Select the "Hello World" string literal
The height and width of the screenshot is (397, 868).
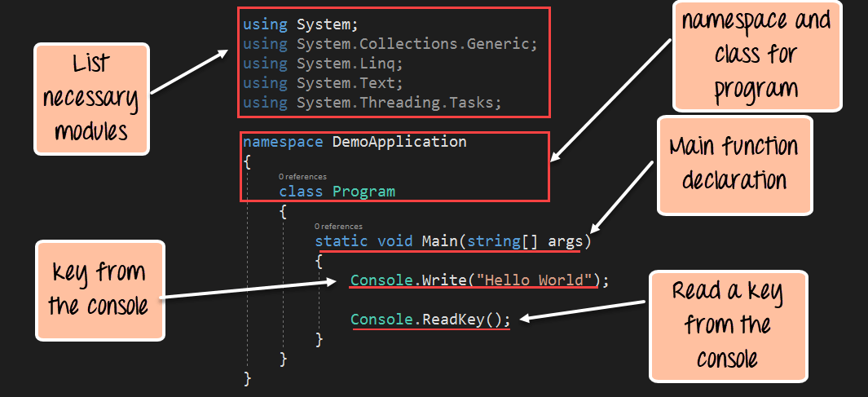pyautogui.click(x=534, y=280)
